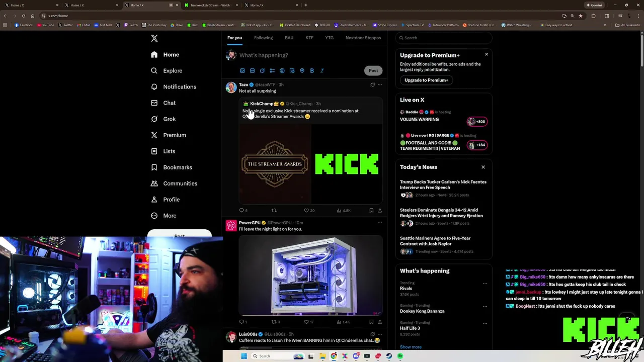Add a poll to the new post
644x362 pixels.
[272, 71]
